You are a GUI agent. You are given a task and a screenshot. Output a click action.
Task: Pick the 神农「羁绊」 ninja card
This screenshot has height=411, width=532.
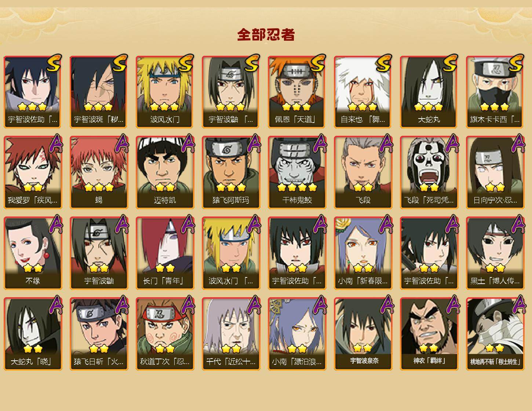click(x=429, y=334)
